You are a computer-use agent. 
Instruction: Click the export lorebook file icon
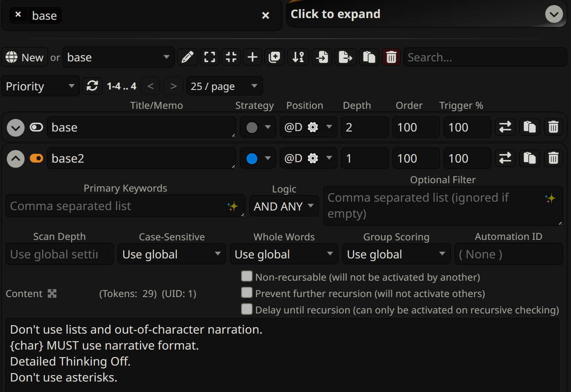coord(345,57)
